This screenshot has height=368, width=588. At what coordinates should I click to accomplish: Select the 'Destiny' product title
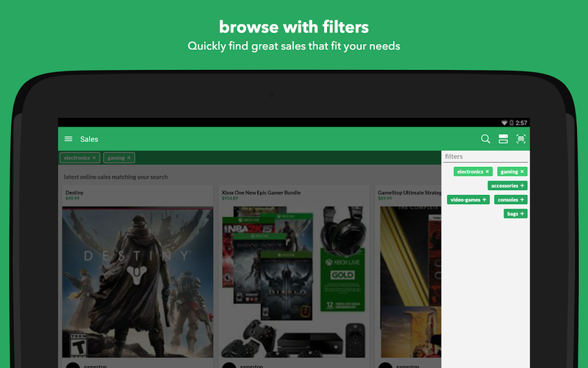click(x=74, y=193)
